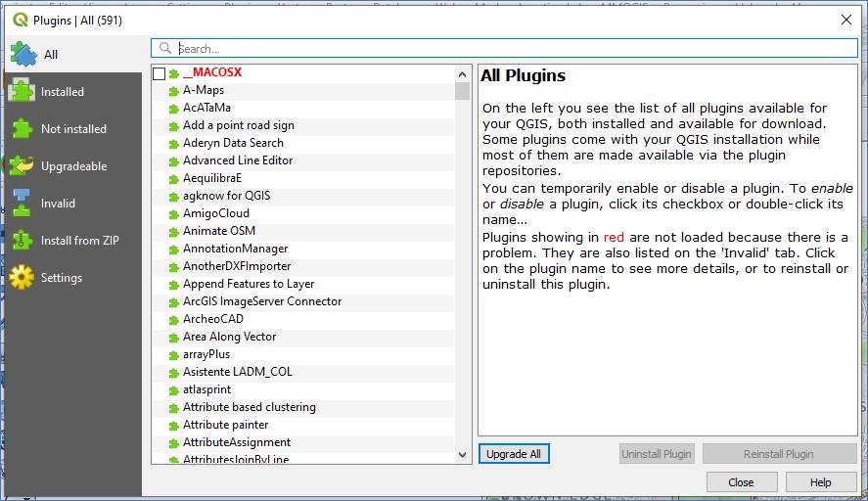Select the Add a point road sign plugin name
The width and height of the screenshot is (868, 501).
(x=239, y=125)
